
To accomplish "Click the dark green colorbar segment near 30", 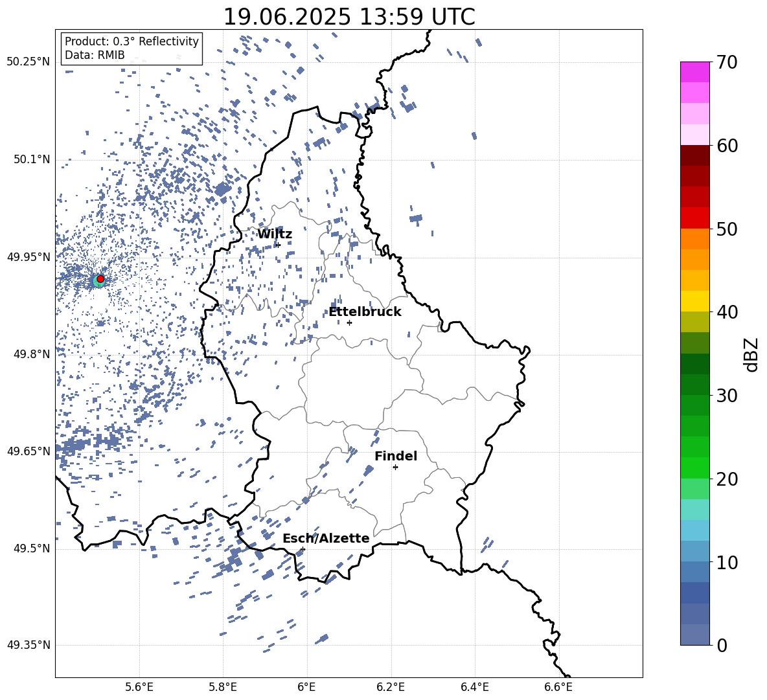I will click(694, 385).
